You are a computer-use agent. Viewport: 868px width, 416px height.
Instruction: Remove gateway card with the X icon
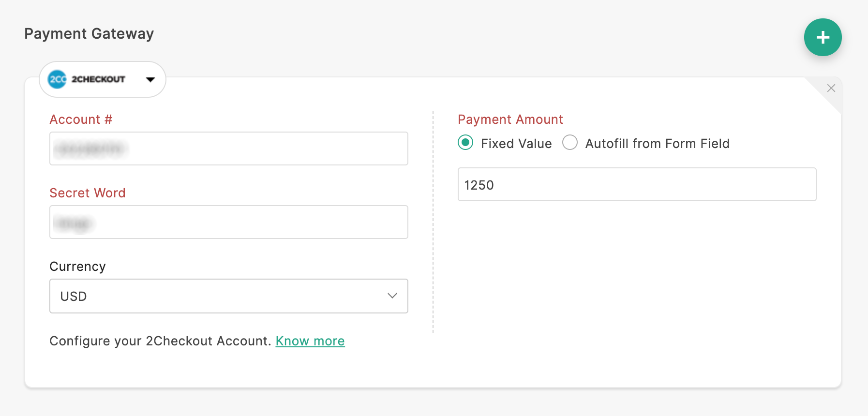click(831, 88)
